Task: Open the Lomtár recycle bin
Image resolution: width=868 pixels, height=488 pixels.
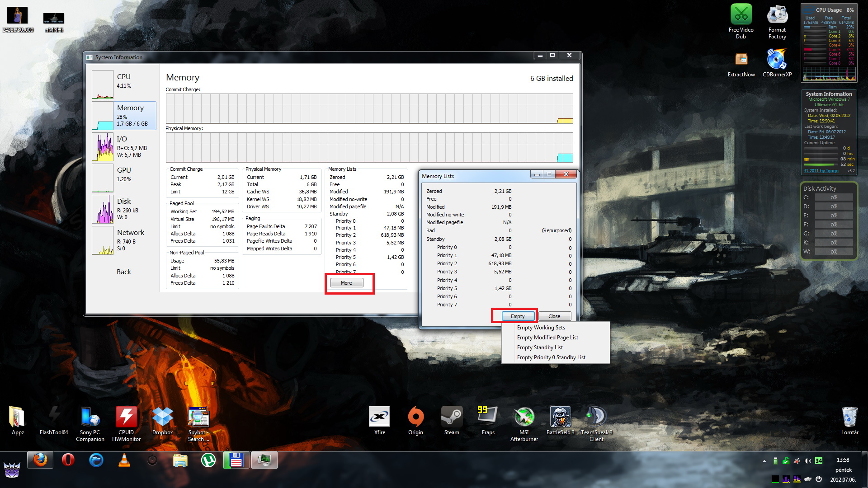Action: point(849,421)
